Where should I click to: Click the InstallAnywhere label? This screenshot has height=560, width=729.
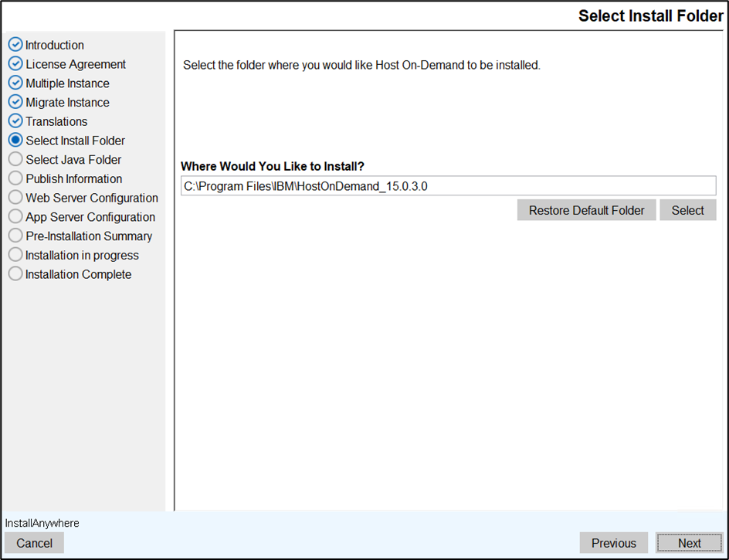[42, 523]
